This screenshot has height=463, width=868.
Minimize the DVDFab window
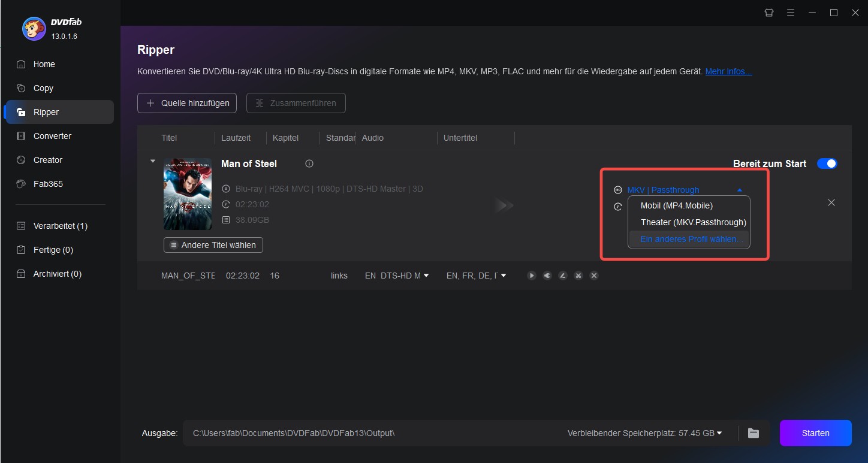click(x=812, y=13)
